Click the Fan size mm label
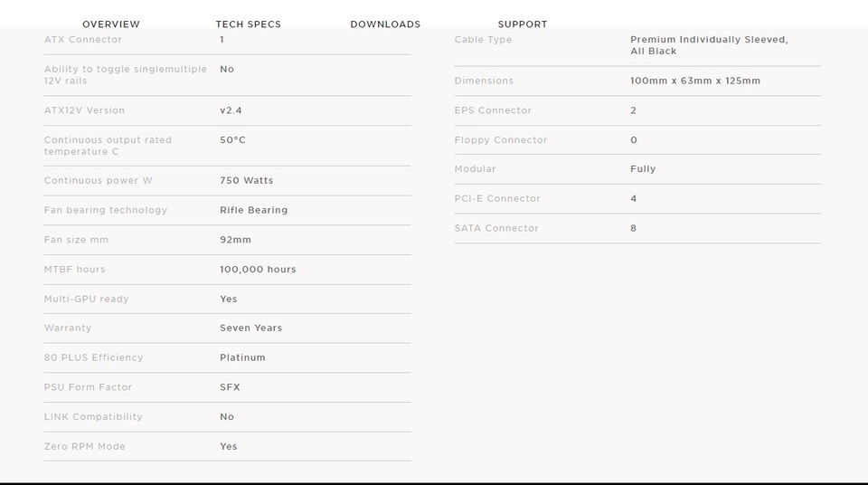 pyautogui.click(x=76, y=240)
